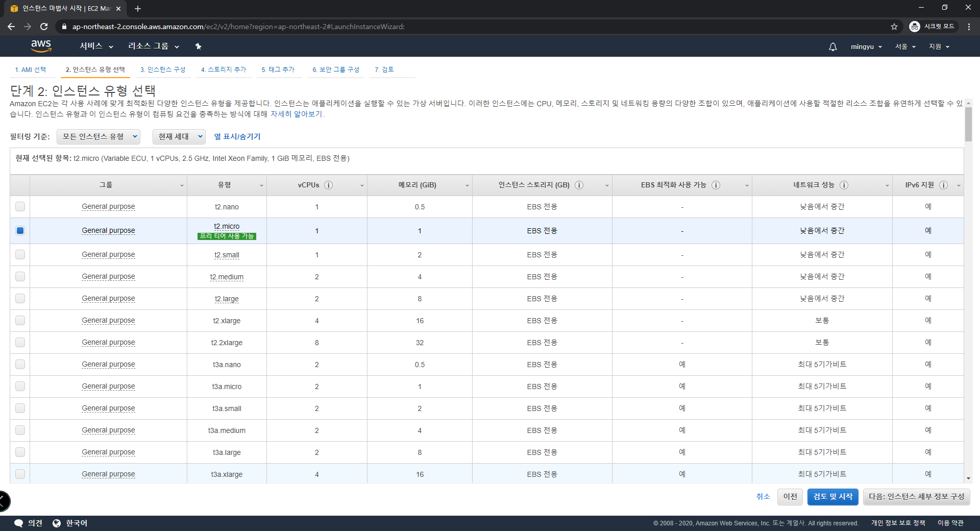Sort by the 유형 column arrow
Image resolution: width=980 pixels, height=531 pixels.
tap(261, 186)
